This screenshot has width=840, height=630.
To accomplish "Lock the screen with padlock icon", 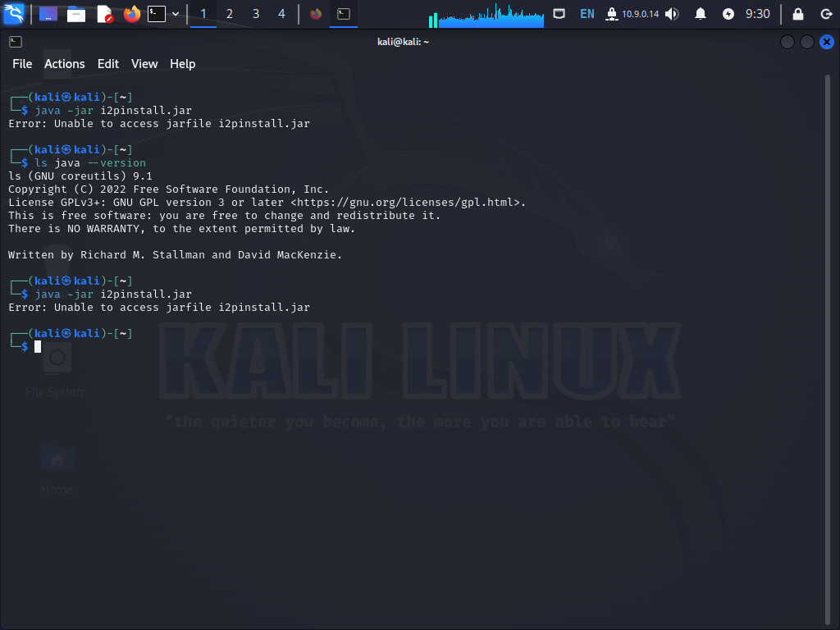I will pos(798,14).
